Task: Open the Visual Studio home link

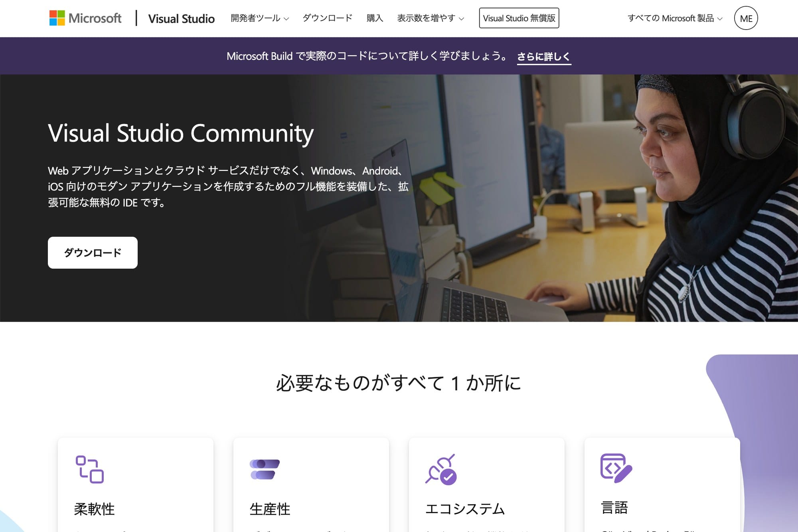Action: [181, 18]
